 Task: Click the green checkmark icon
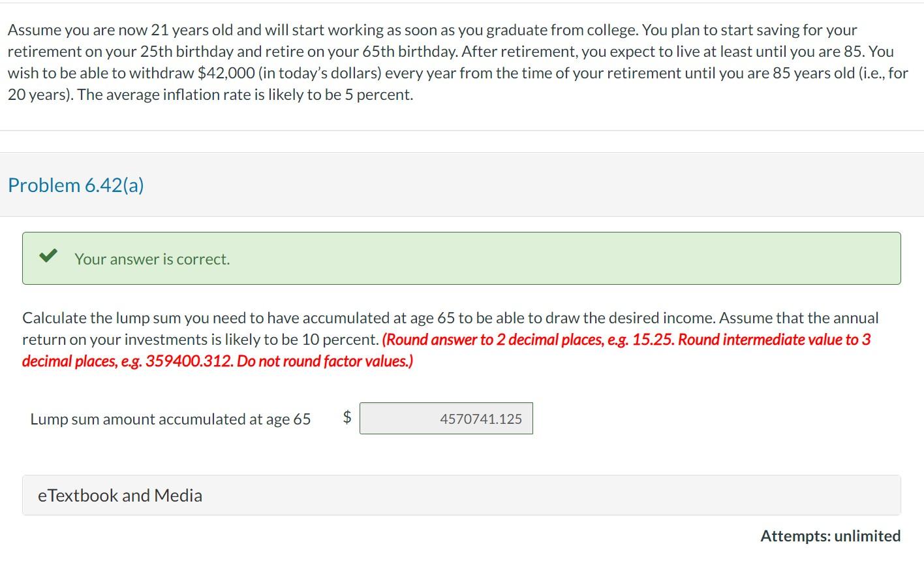click(46, 256)
